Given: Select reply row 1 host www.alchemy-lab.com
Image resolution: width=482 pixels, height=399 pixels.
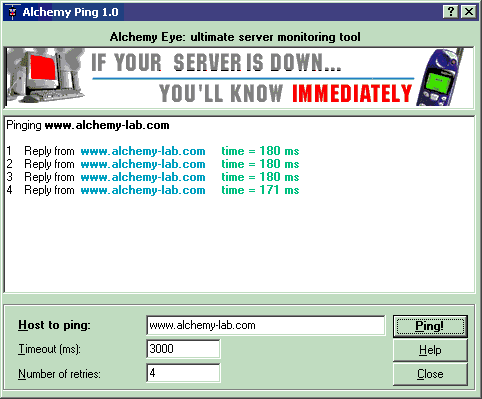Looking at the screenshot, I should [x=143, y=151].
